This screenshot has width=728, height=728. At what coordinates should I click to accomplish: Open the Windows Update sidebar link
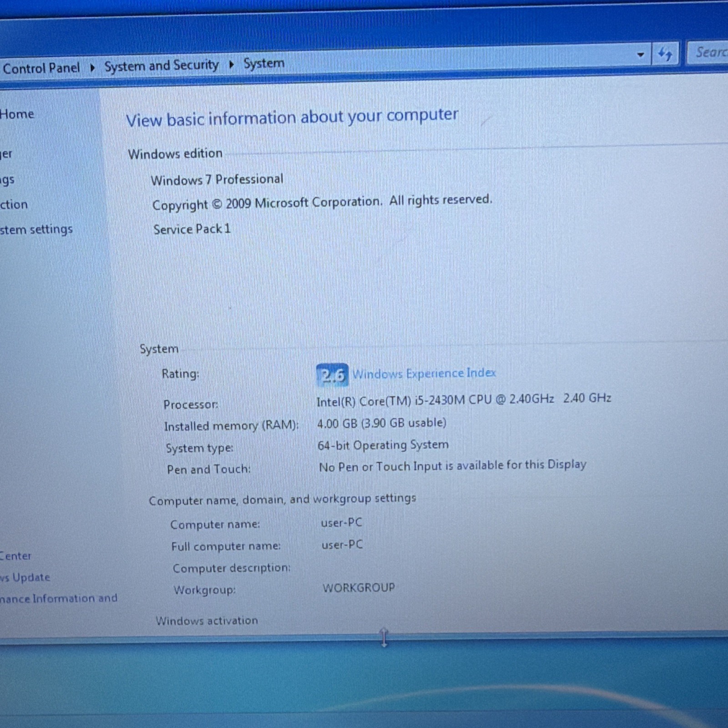(x=25, y=577)
